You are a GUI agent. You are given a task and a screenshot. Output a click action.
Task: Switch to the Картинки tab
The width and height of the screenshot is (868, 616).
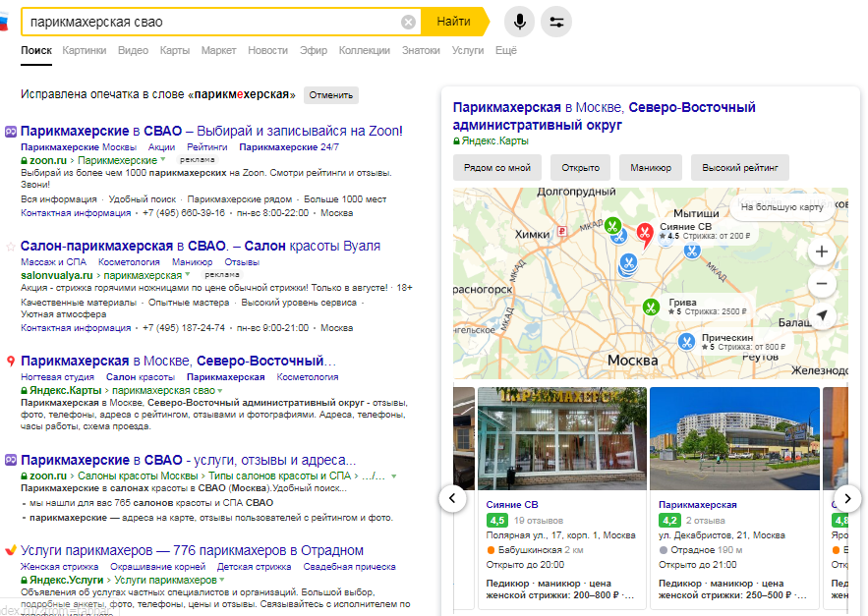click(x=85, y=50)
